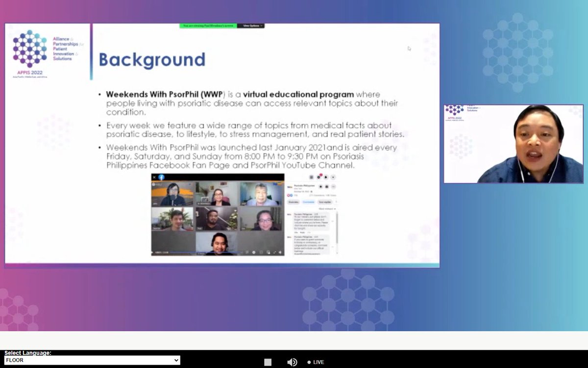The image size is (588, 368).
Task: Click the 'Weekends With PsorPhil (WWP)' bold text
Action: click(x=165, y=94)
